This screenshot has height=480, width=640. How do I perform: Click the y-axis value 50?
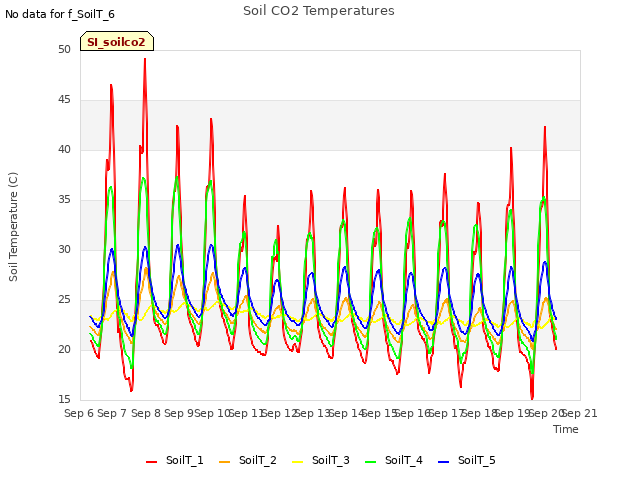coord(64,49)
